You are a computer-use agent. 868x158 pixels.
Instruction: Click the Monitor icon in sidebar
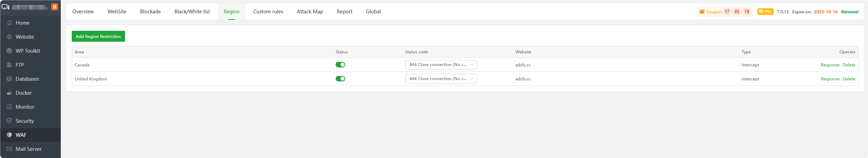[x=9, y=107]
